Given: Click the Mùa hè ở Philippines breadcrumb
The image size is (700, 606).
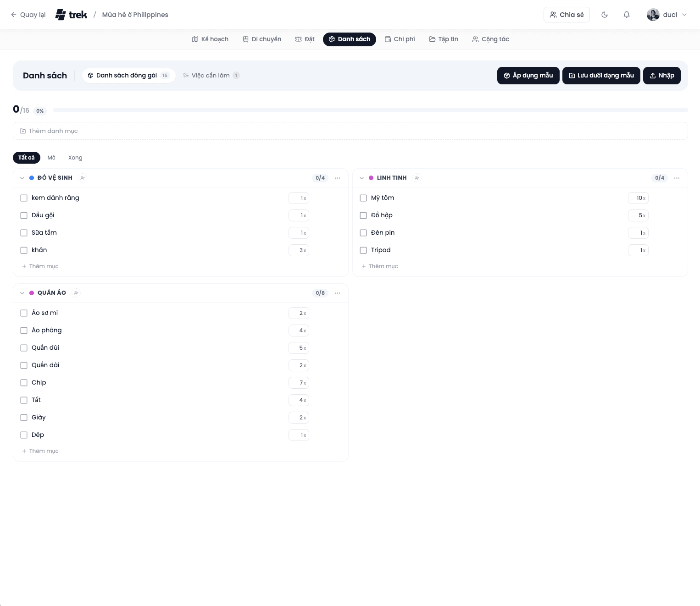Looking at the screenshot, I should 135,15.
